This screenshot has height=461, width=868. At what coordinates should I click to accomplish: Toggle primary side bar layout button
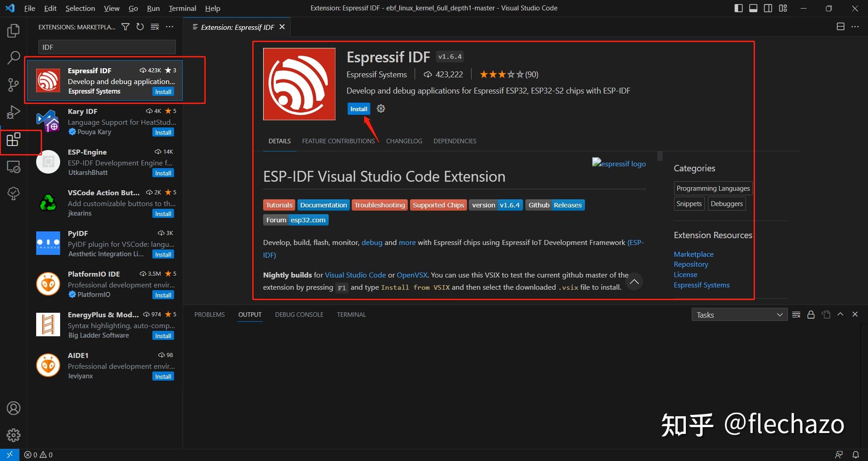pos(739,8)
